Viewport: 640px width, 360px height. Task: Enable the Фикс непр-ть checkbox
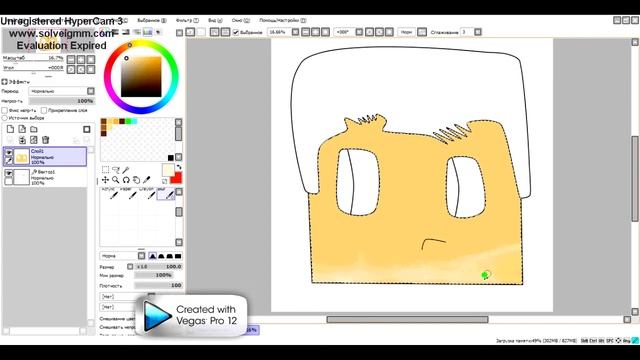[x=4, y=110]
